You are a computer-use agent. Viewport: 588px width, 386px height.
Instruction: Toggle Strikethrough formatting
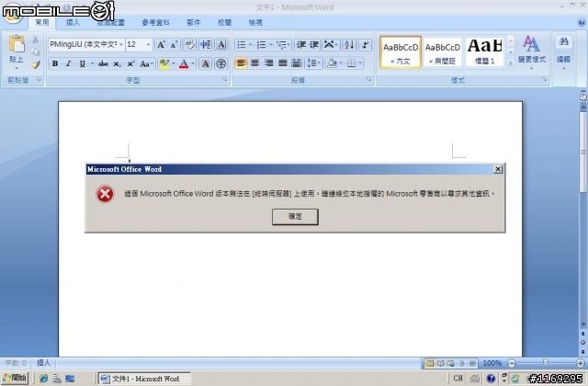point(103,63)
